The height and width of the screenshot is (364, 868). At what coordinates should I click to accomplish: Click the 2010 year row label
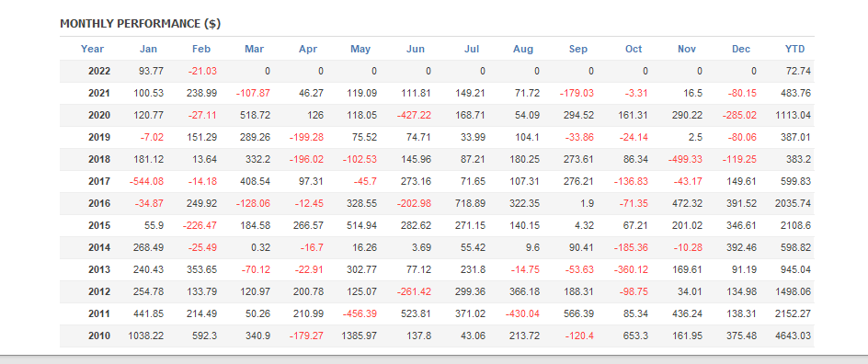tap(99, 336)
